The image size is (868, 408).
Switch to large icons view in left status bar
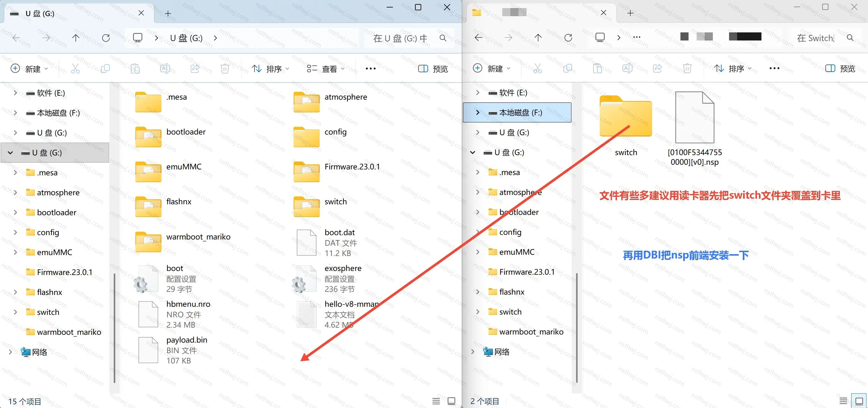tap(451, 401)
